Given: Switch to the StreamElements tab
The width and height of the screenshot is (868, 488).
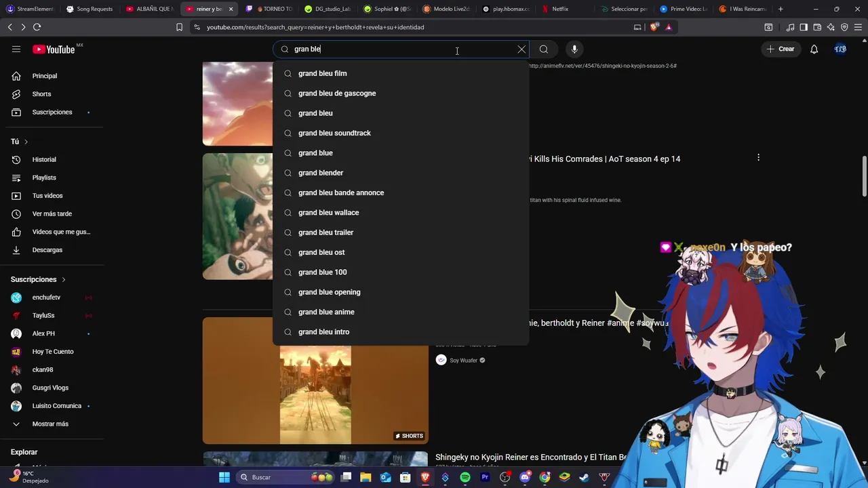Looking at the screenshot, I should [30, 9].
